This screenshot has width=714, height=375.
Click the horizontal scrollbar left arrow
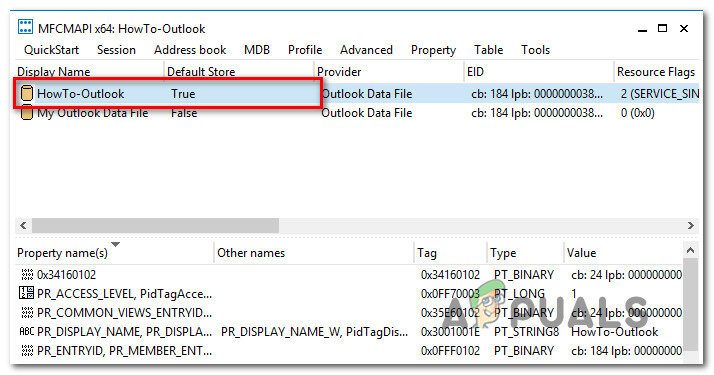coord(23,225)
